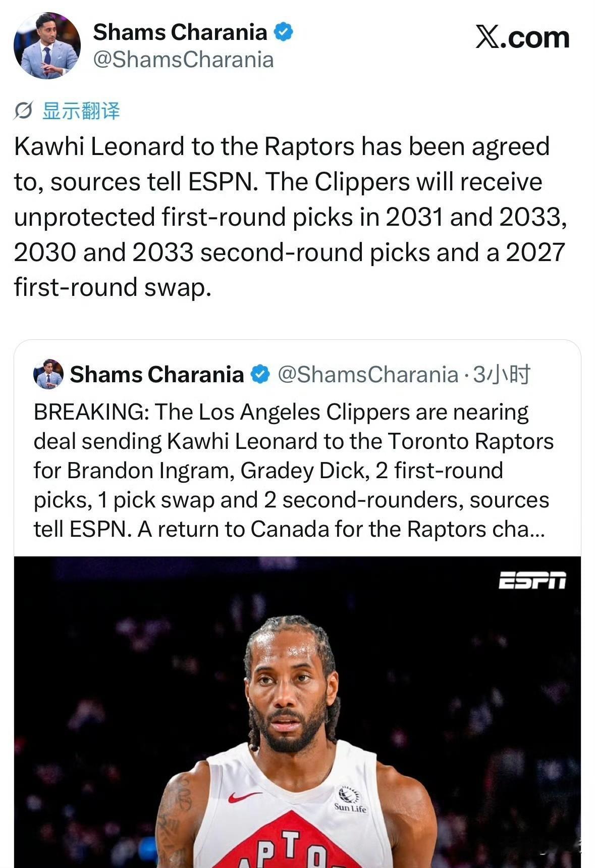Screen dimensions: 595x868
Task: Click the Sun Life patch on jersey
Action: pyautogui.click(x=350, y=800)
